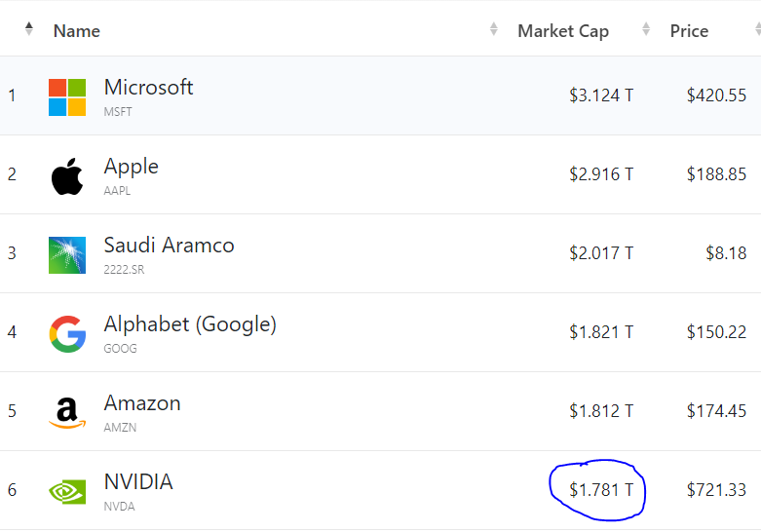The height and width of the screenshot is (532, 761).
Task: Click the Google G logo
Action: coord(67,334)
